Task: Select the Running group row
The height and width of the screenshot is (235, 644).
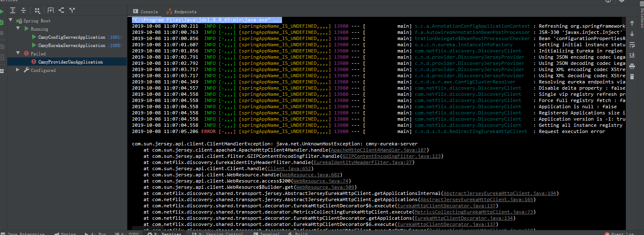Action: pyautogui.click(x=67, y=29)
